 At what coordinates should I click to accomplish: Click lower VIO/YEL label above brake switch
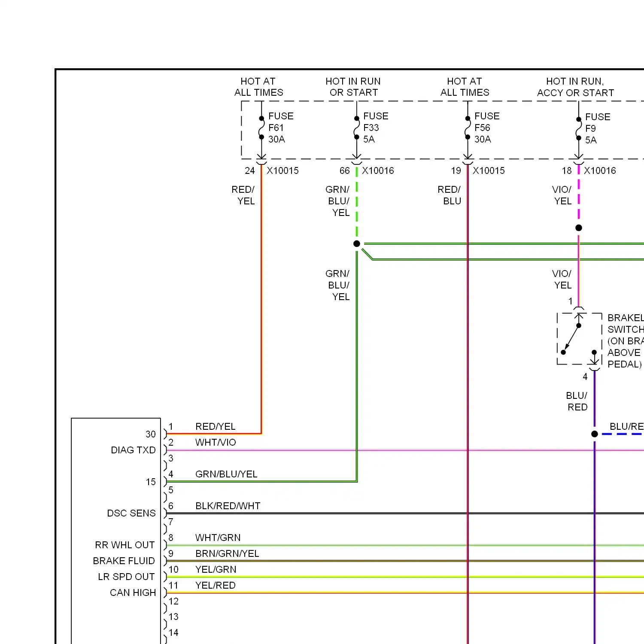(x=562, y=279)
